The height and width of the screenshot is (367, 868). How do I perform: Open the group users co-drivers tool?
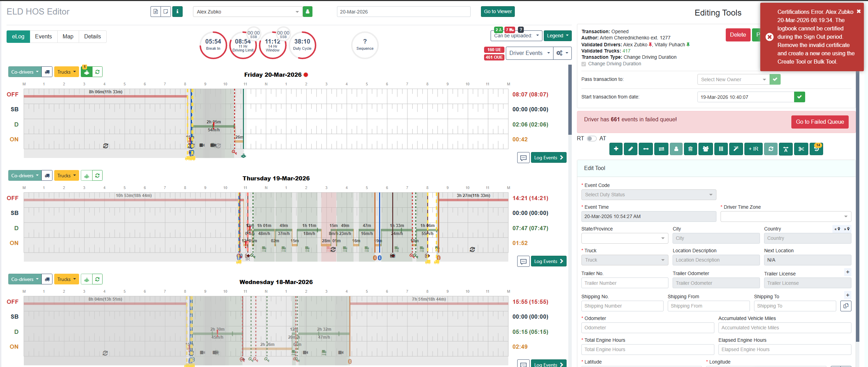coord(706,149)
